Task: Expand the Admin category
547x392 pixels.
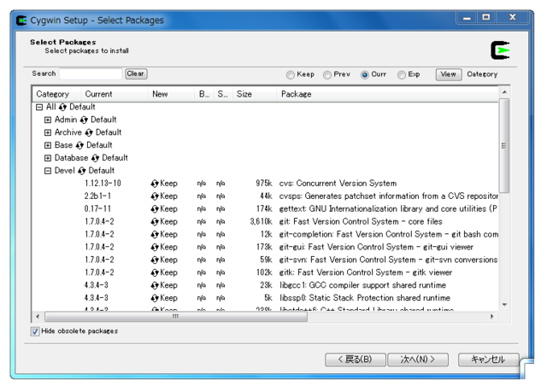Action: pos(48,120)
